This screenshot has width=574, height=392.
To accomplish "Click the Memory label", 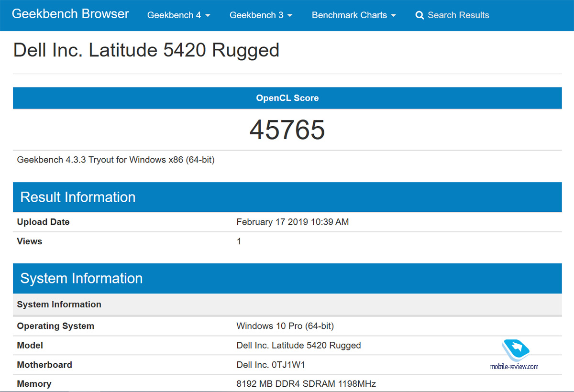I will click(x=34, y=384).
